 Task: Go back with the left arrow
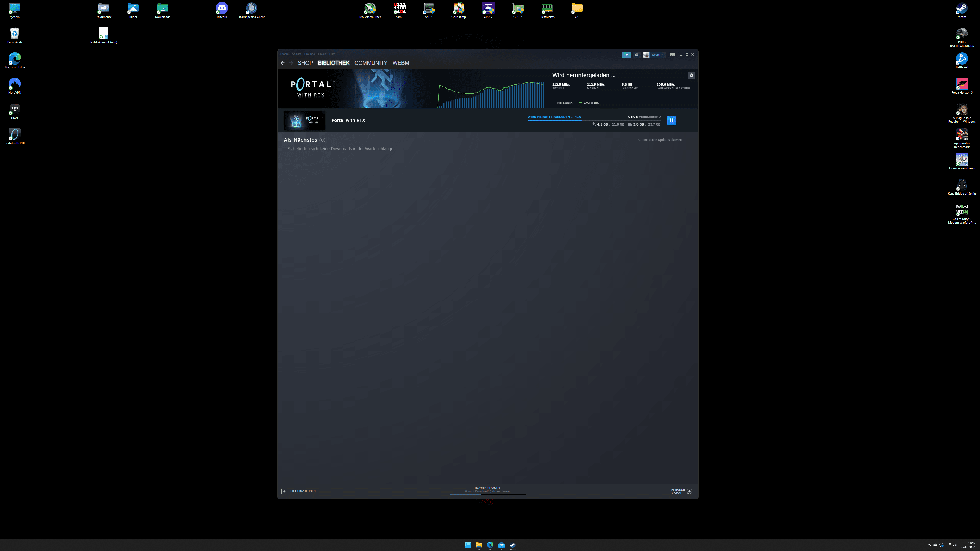point(282,63)
